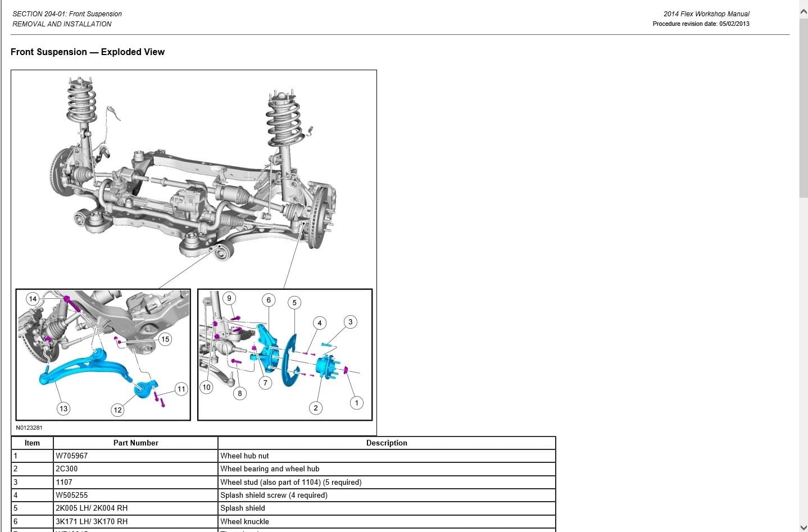The image size is (808, 532).
Task: Click the vertical scrollbar thumb
Action: coord(803,107)
